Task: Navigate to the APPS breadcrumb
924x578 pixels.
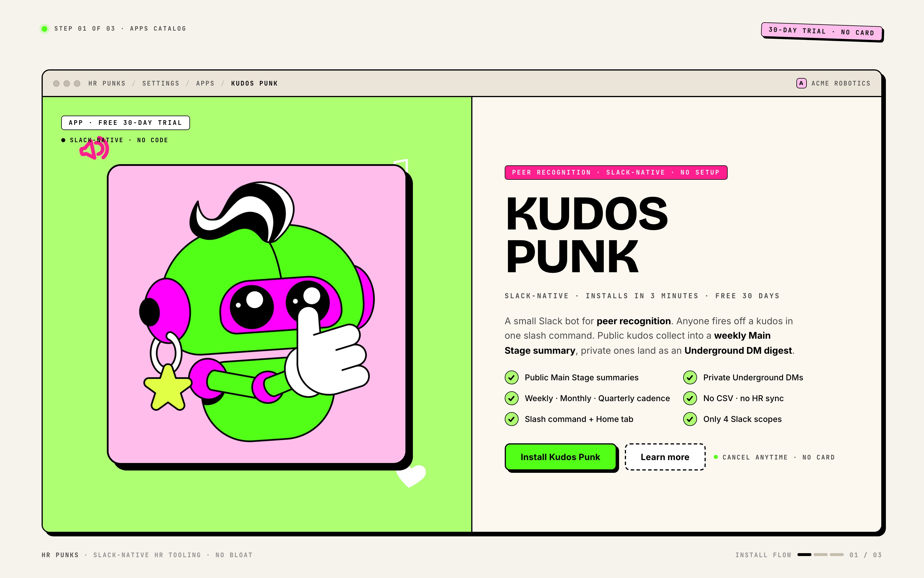Action: pos(205,83)
